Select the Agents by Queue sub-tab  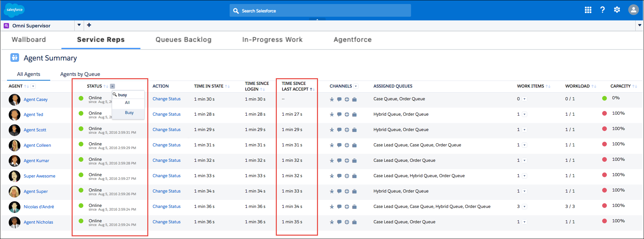point(80,74)
